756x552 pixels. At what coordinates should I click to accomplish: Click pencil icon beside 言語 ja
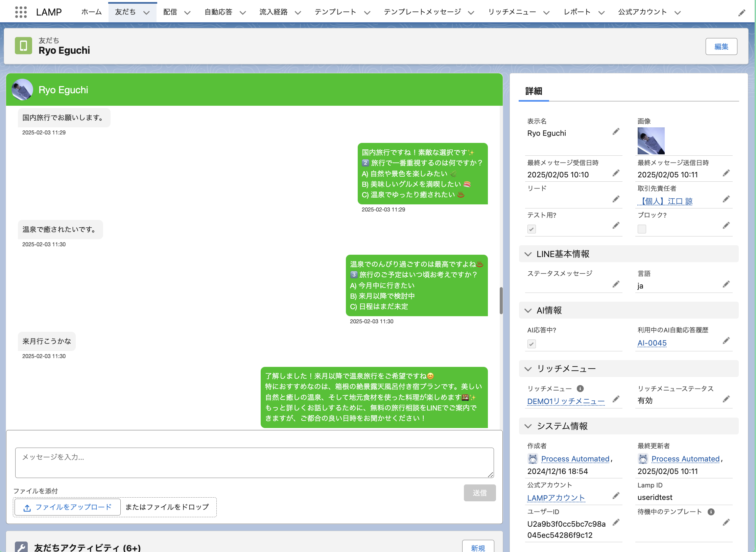click(726, 284)
